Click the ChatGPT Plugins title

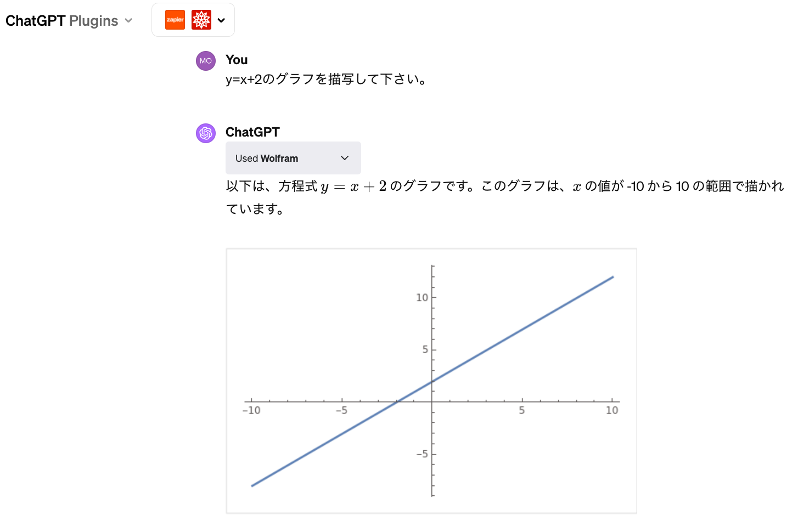point(61,21)
